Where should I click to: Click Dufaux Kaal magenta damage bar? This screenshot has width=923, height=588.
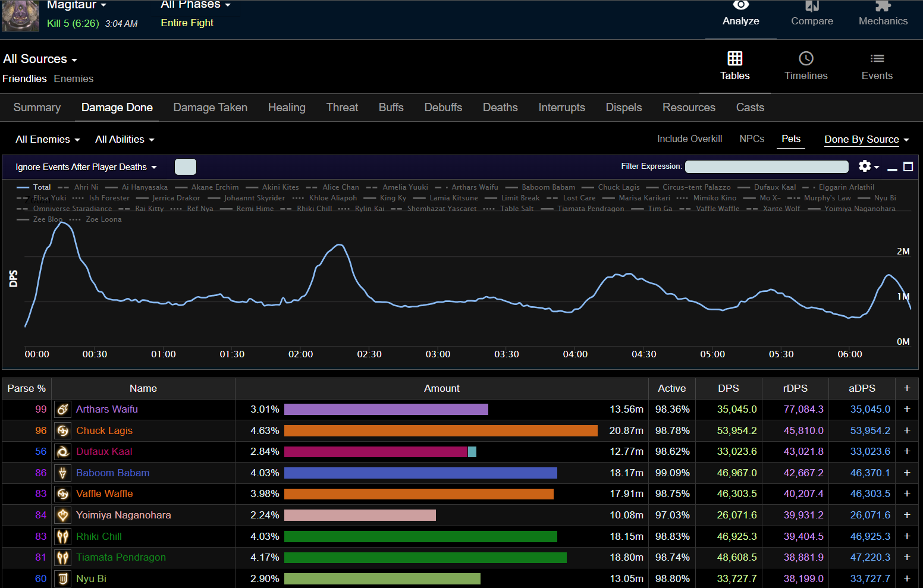coord(376,451)
